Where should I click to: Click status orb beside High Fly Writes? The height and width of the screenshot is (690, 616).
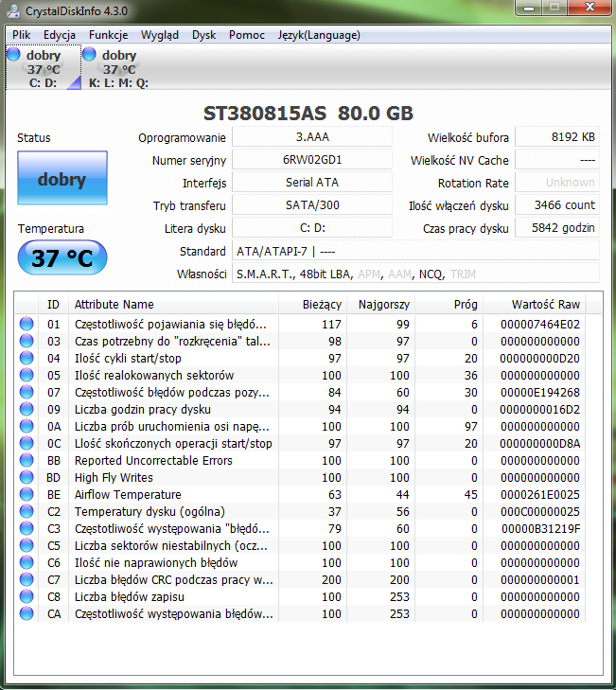[x=26, y=477]
